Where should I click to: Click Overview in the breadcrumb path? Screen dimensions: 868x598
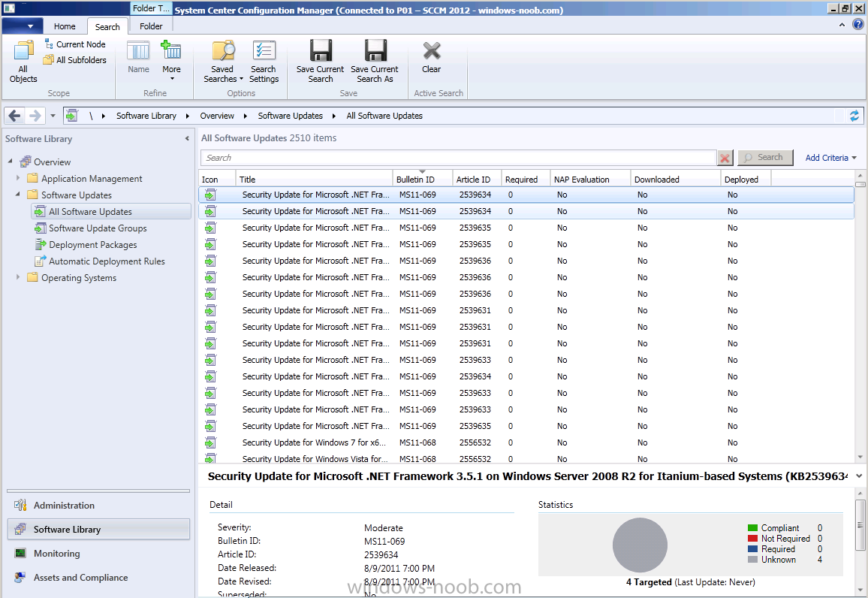tap(217, 116)
